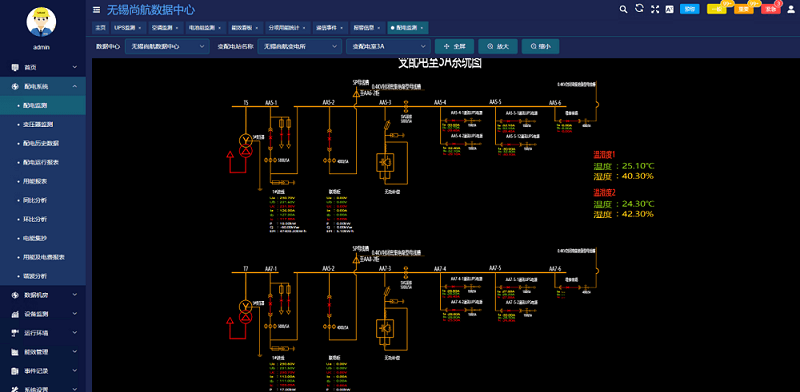Click the font size/language icon
Viewport: 800px width, 392px height.
click(x=670, y=9)
